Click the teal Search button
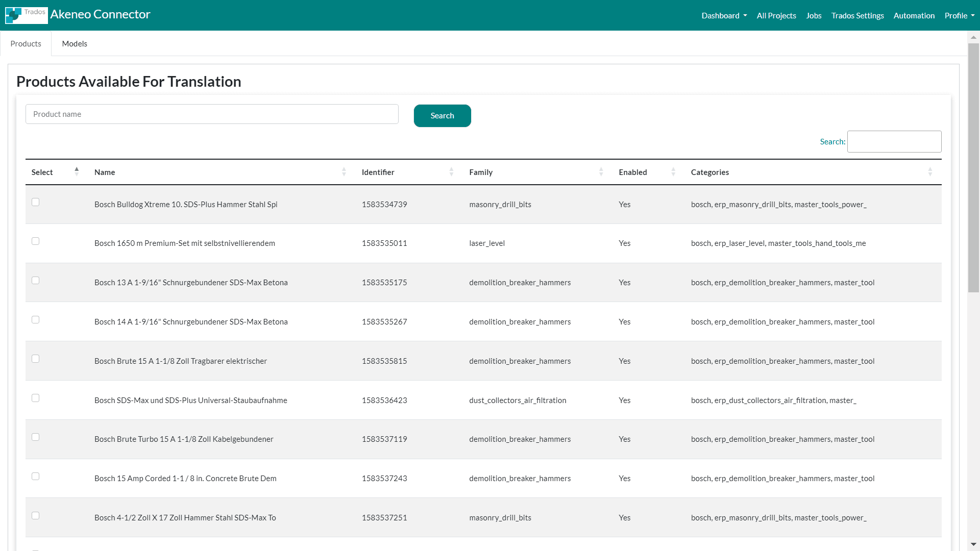This screenshot has width=980, height=551. tap(442, 116)
